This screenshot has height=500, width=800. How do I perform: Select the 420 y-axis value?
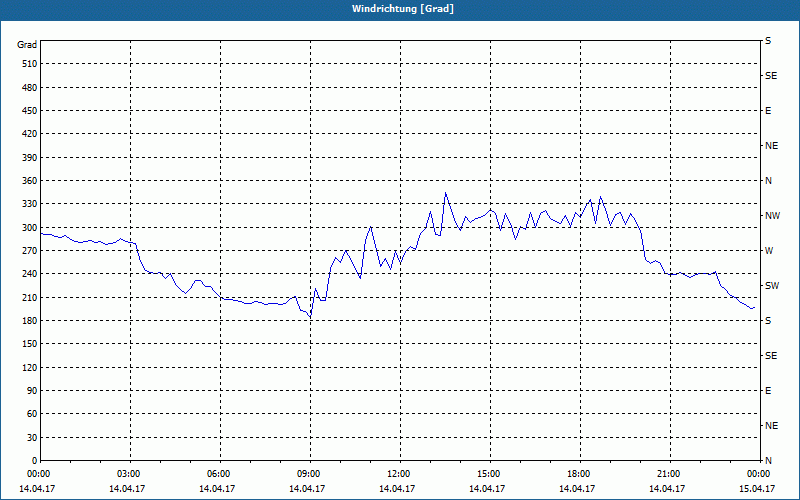(x=30, y=134)
